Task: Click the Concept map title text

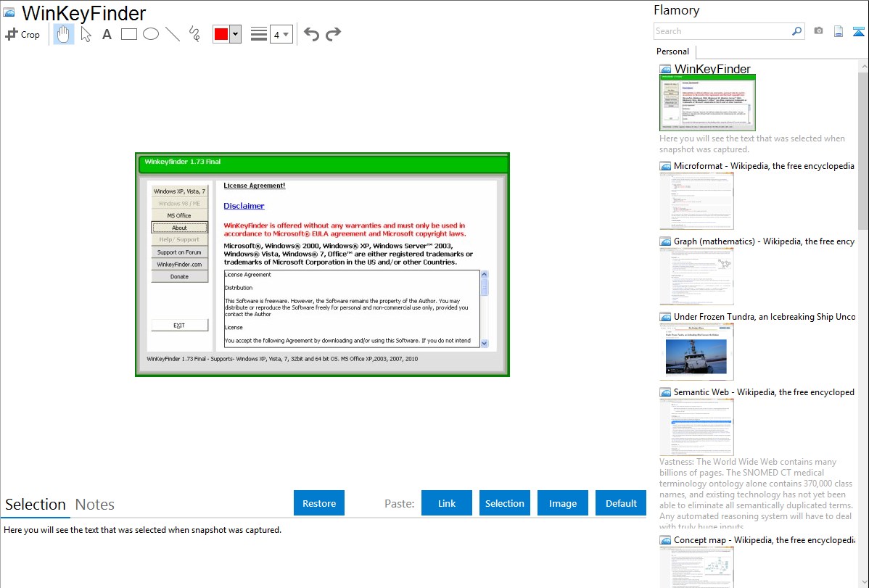Action: point(764,539)
